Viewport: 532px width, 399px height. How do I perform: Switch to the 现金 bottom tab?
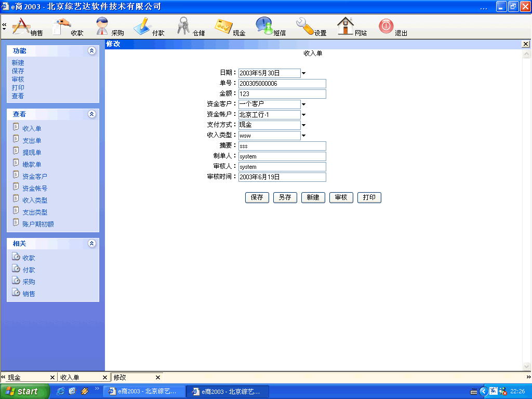tap(26, 378)
